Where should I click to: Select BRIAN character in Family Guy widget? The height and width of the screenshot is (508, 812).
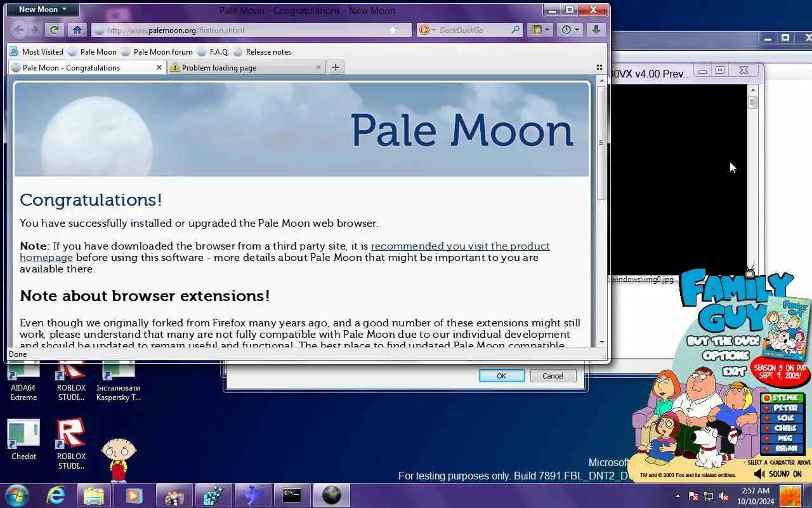pyautogui.click(x=781, y=448)
